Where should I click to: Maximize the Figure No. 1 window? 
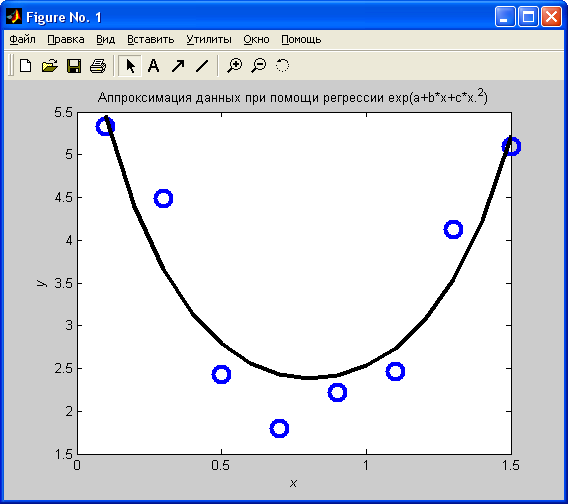tap(528, 17)
